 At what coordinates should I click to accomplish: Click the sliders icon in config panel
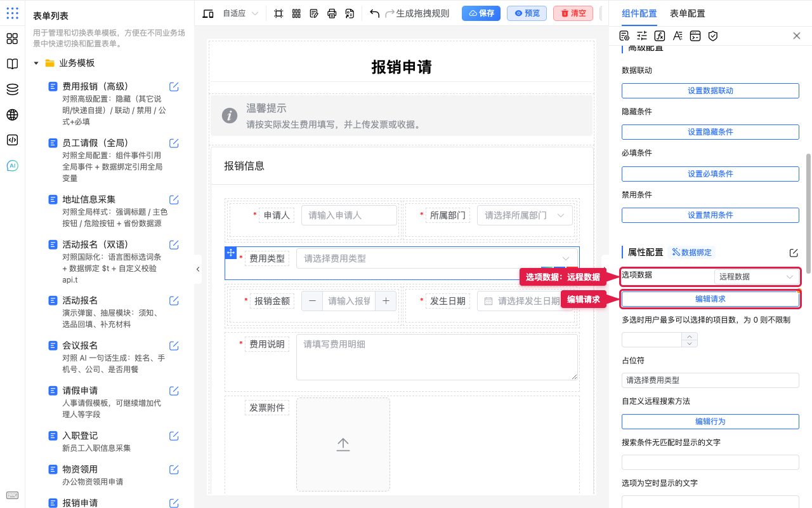pos(642,36)
